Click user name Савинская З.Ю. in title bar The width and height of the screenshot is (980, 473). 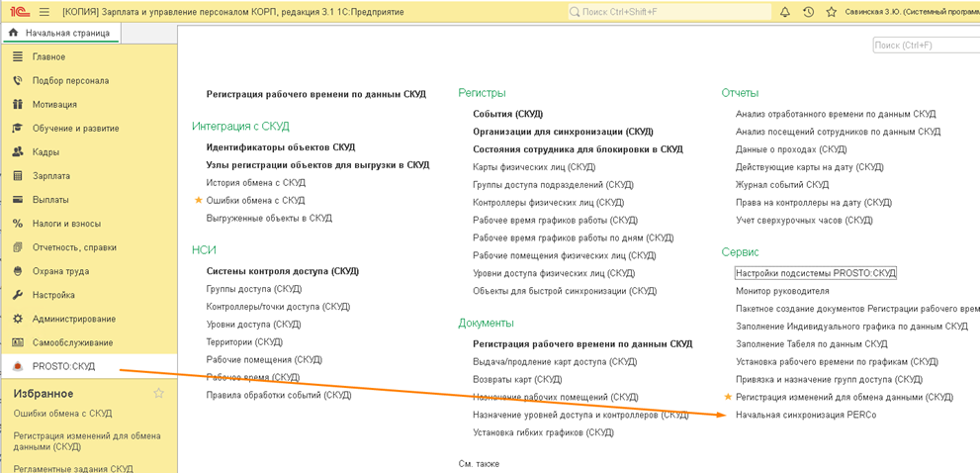(x=912, y=12)
